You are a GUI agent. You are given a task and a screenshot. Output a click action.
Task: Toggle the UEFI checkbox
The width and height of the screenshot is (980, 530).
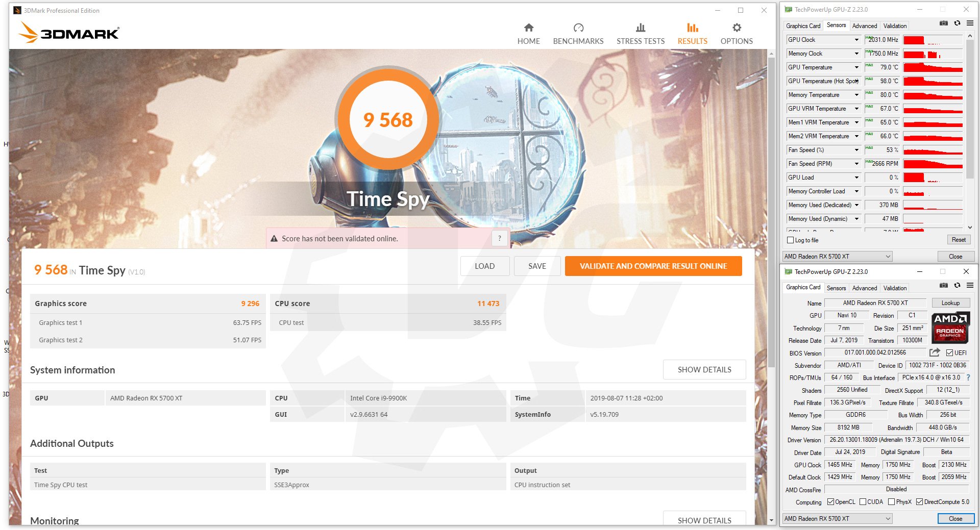click(x=949, y=353)
